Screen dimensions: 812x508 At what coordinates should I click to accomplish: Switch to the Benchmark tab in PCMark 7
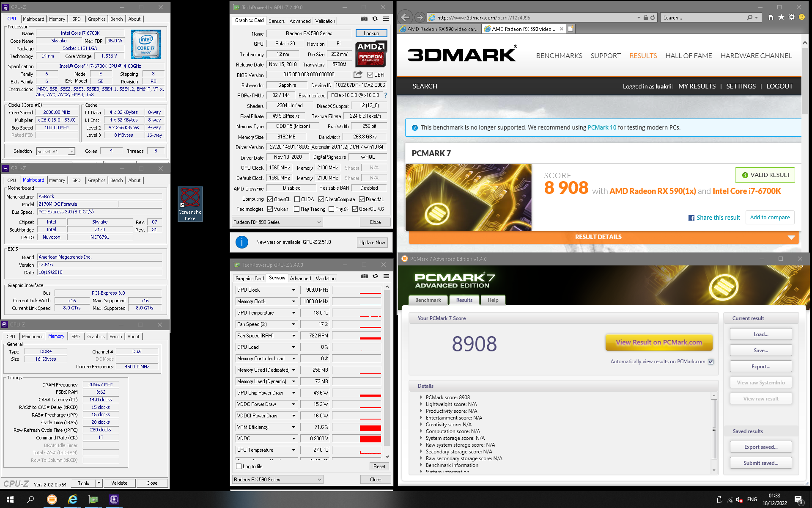point(428,300)
